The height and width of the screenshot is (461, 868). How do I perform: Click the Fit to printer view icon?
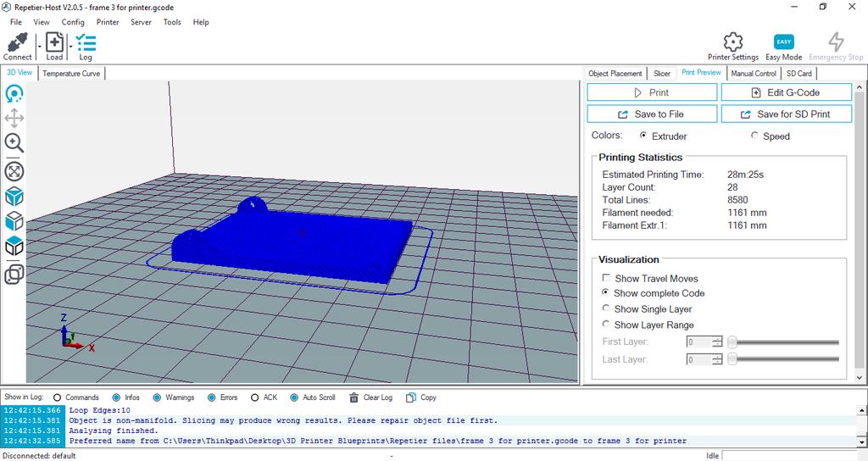click(14, 171)
